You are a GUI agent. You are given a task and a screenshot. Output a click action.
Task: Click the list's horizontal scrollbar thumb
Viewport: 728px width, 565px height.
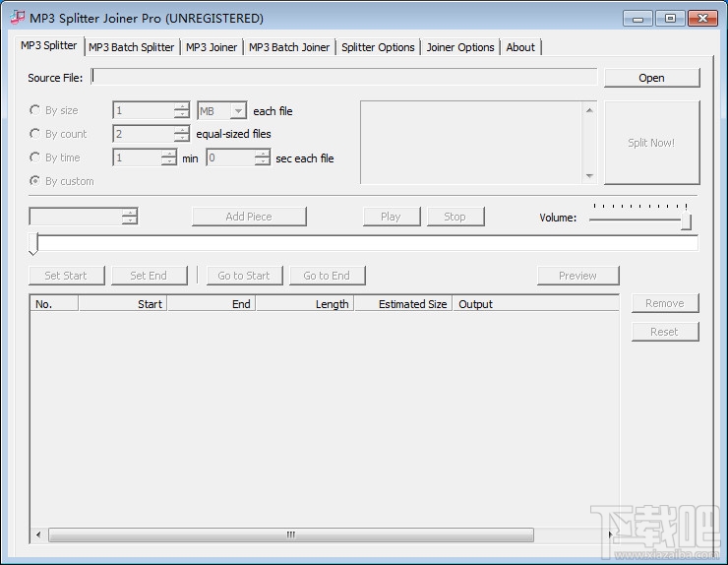coord(291,534)
